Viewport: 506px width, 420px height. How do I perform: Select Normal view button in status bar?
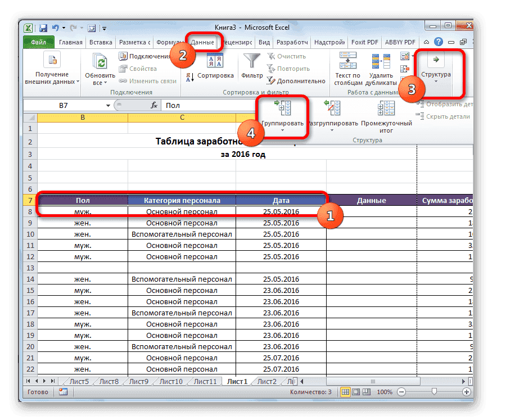click(x=346, y=391)
